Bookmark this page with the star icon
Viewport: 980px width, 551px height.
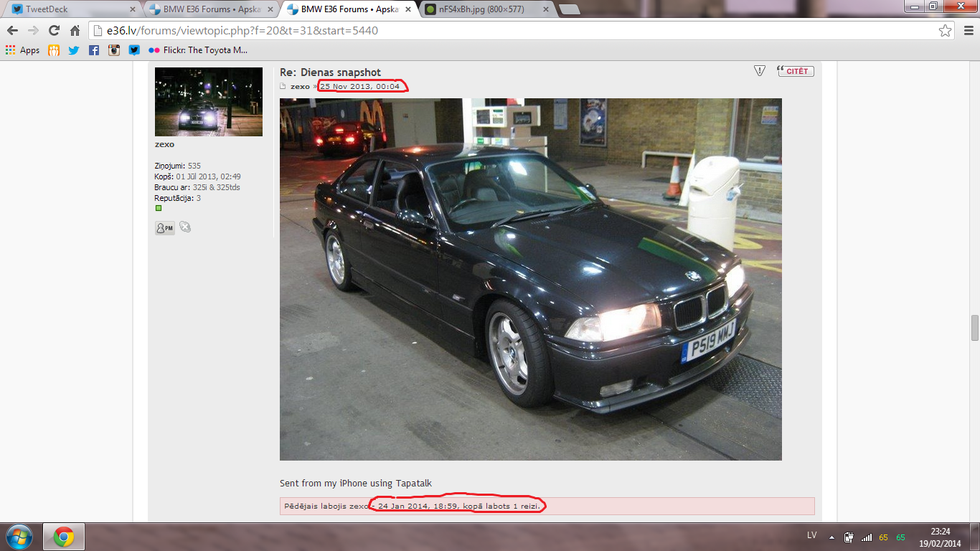coord(946,31)
